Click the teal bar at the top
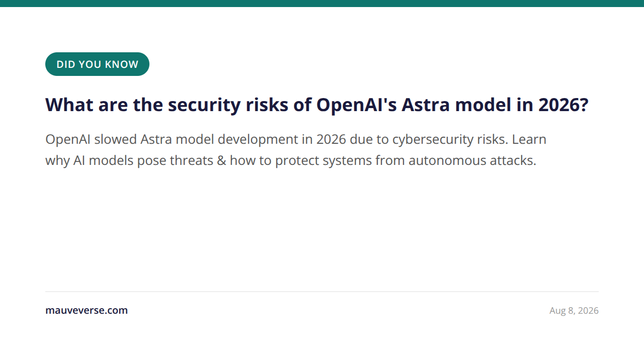The height and width of the screenshot is (362, 644). 322,4
